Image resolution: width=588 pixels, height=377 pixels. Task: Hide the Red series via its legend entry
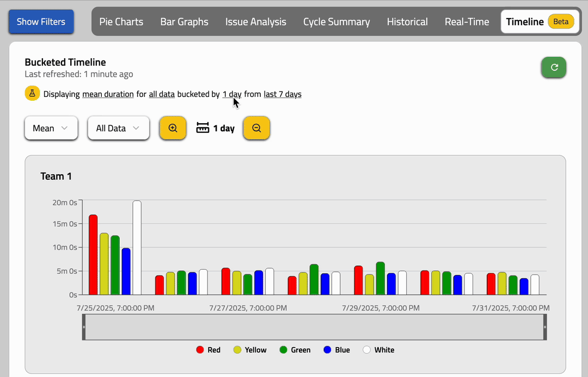point(208,349)
